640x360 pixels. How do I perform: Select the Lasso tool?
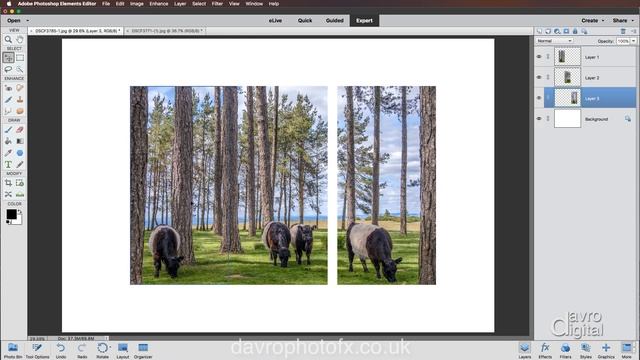8,69
